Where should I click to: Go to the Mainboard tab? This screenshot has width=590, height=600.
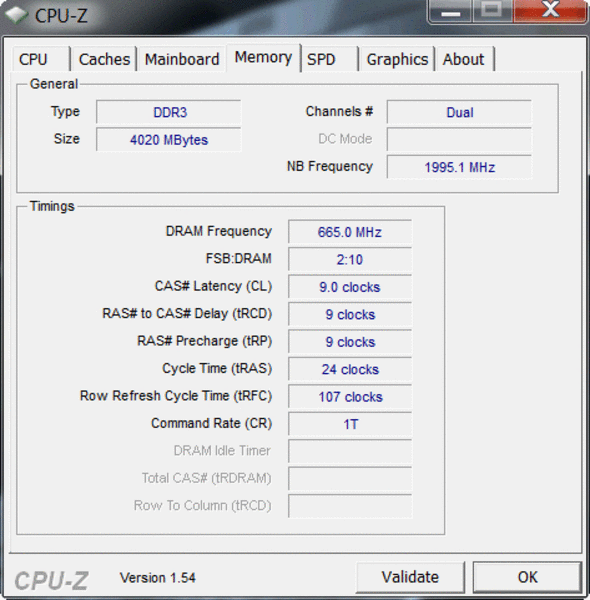coord(182,59)
